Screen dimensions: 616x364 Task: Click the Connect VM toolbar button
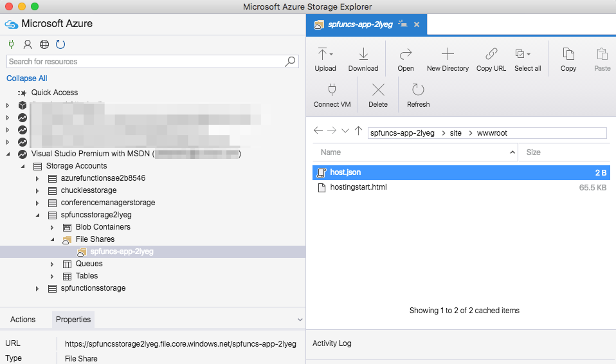point(332,96)
